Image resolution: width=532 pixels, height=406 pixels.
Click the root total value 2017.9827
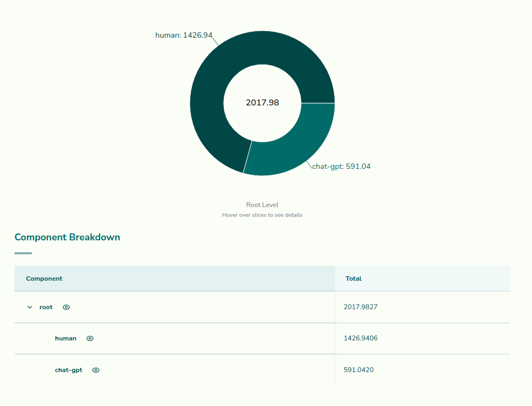point(360,307)
